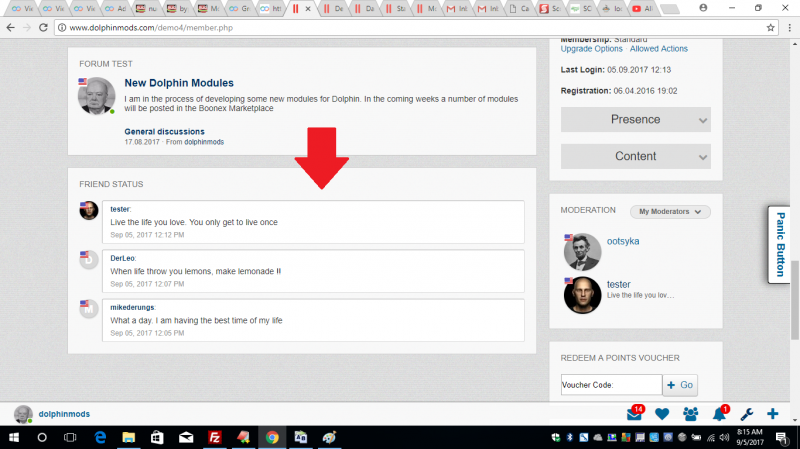Reload the page with the refresh icon
The height and width of the screenshot is (449, 800).
pyautogui.click(x=43, y=28)
